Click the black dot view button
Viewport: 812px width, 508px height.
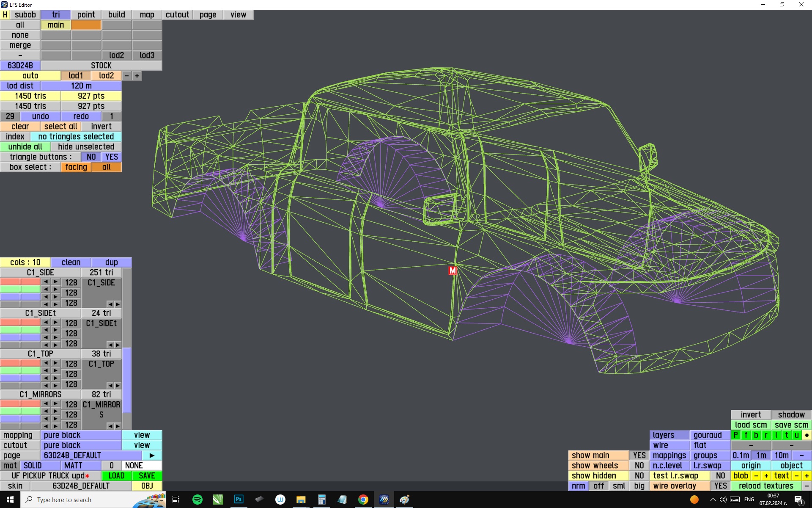pos(807,435)
